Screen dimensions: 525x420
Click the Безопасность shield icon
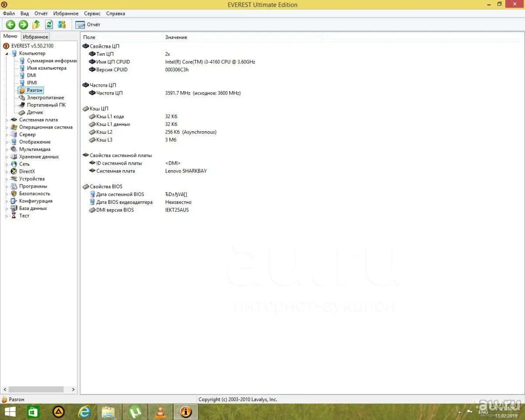[14, 194]
